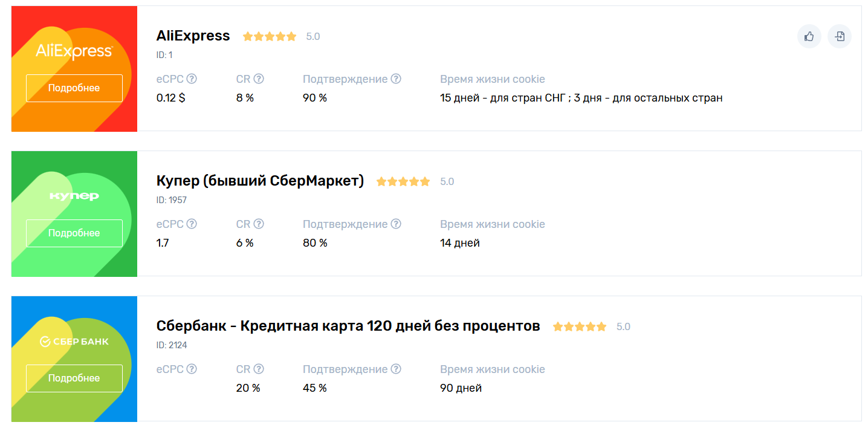Image resolution: width=868 pixels, height=425 pixels.
Task: Click CR question mark icon for AliExpress
Action: tap(259, 79)
